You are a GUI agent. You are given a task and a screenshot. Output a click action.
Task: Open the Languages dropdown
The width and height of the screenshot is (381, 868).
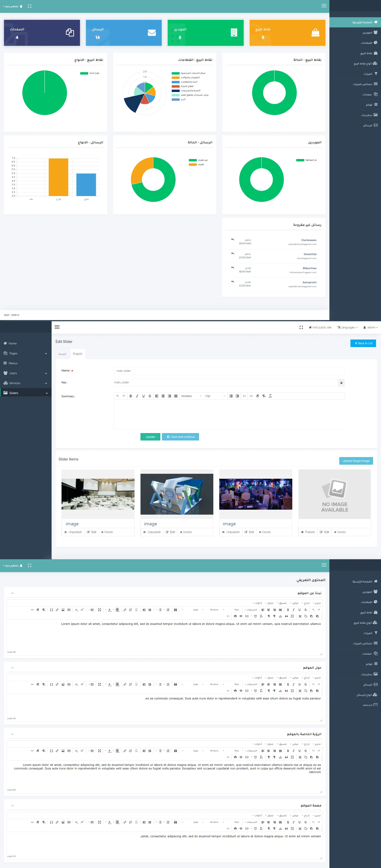pyautogui.click(x=347, y=327)
